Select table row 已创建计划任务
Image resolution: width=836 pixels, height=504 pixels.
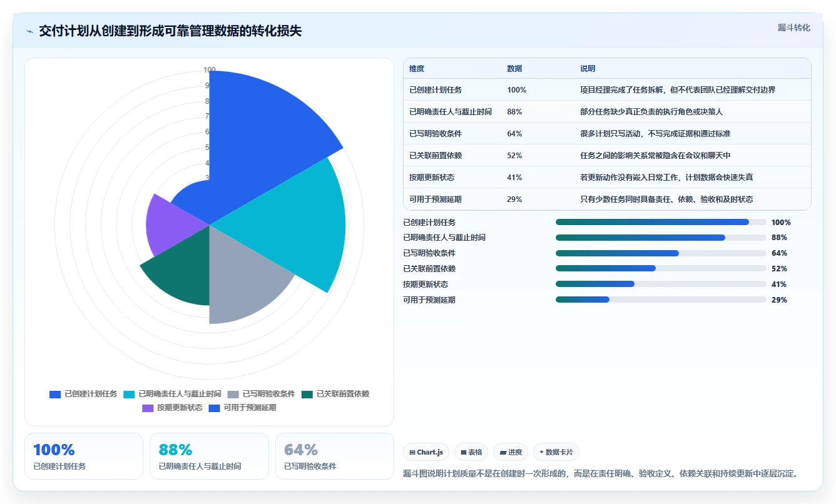click(607, 89)
